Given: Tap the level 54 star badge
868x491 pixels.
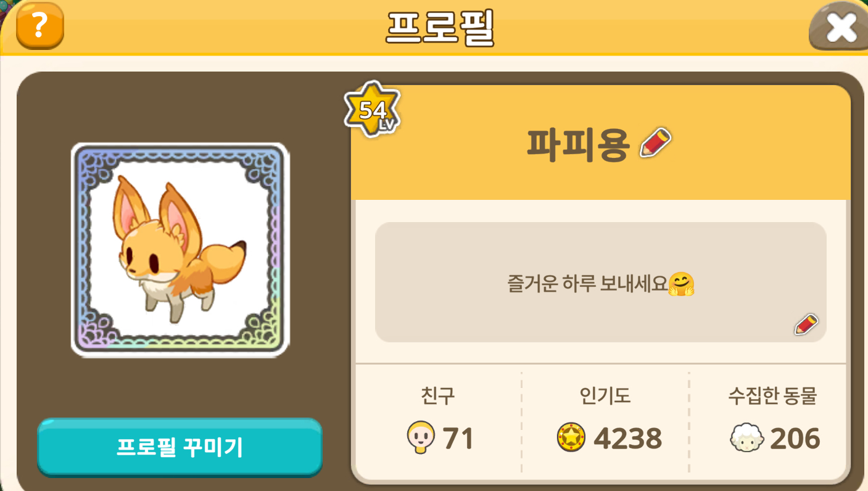Looking at the screenshot, I should [373, 110].
